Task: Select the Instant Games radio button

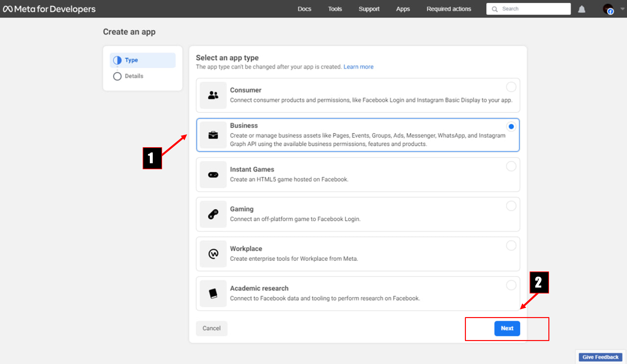Action: [511, 166]
